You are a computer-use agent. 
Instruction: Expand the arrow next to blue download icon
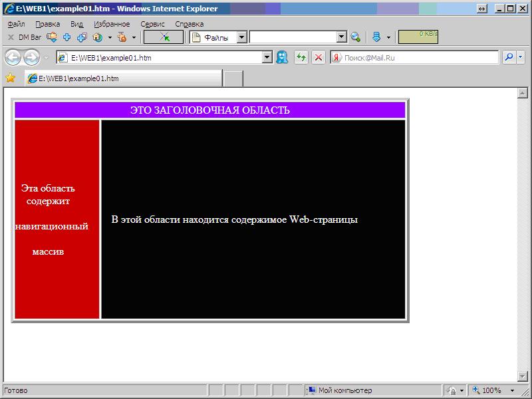[x=389, y=37]
